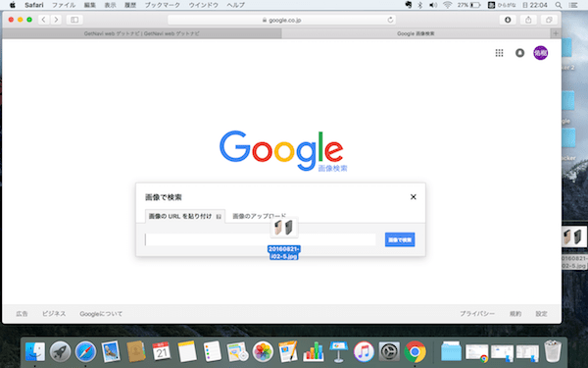Click the clock showing 22:04
The image size is (588, 368).
coord(535,5)
